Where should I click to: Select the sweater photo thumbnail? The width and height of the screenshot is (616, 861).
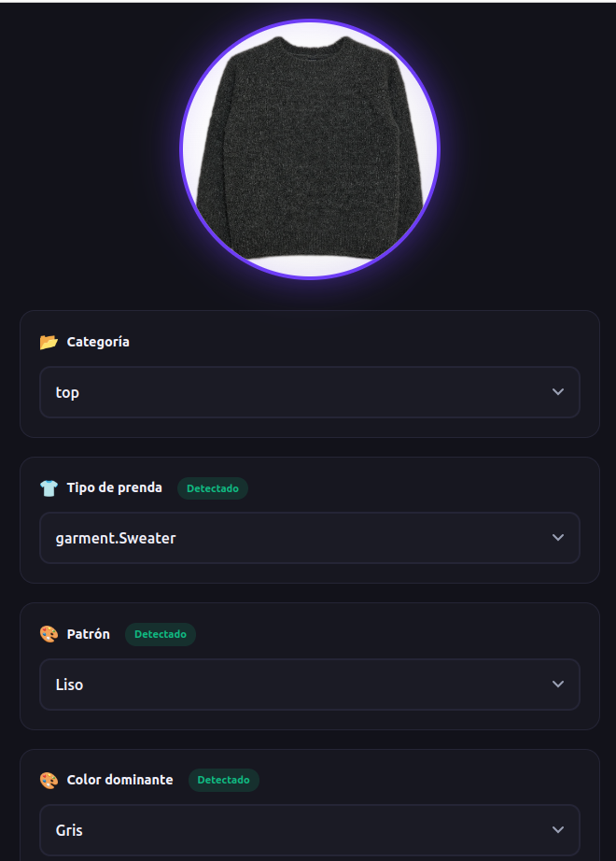(x=309, y=148)
